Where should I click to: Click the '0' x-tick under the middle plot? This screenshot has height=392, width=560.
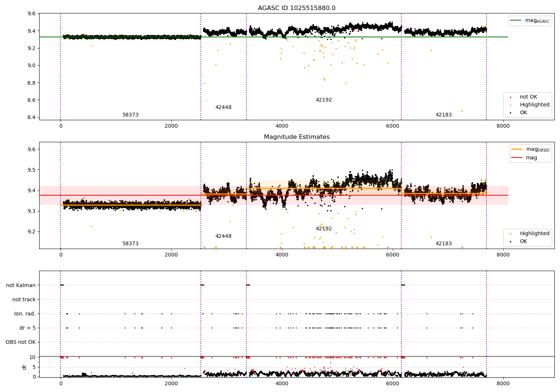(x=60, y=255)
